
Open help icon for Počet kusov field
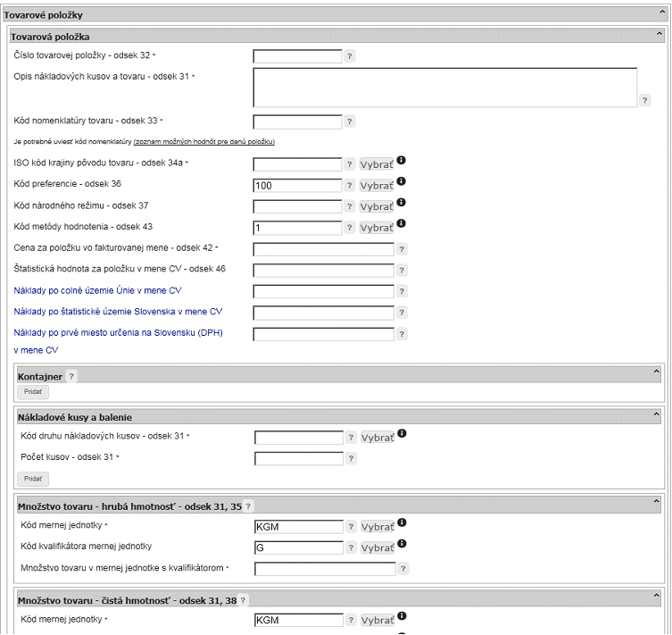pos(351,459)
